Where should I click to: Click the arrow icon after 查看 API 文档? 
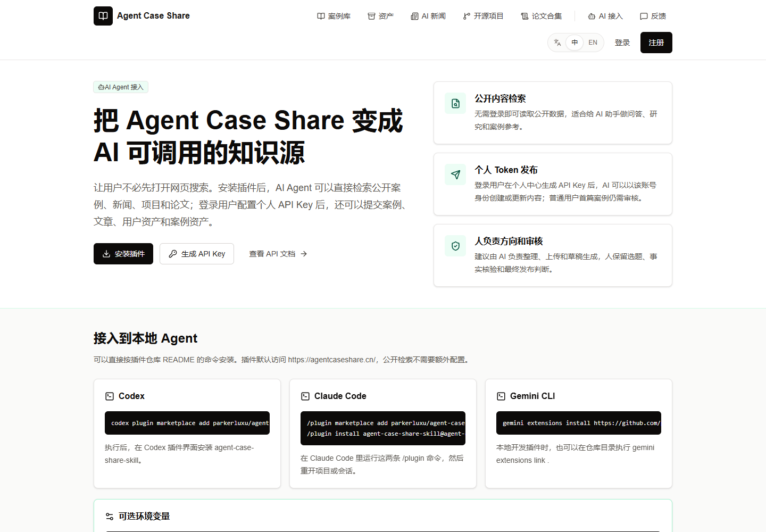(304, 254)
